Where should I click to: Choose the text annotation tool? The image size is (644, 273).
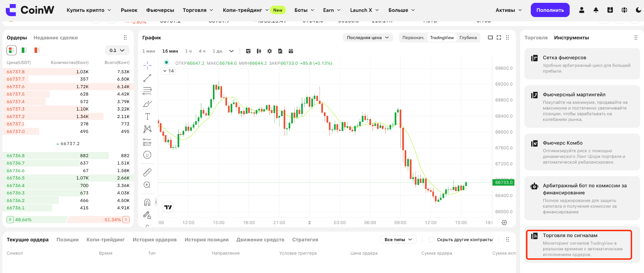[x=147, y=117]
